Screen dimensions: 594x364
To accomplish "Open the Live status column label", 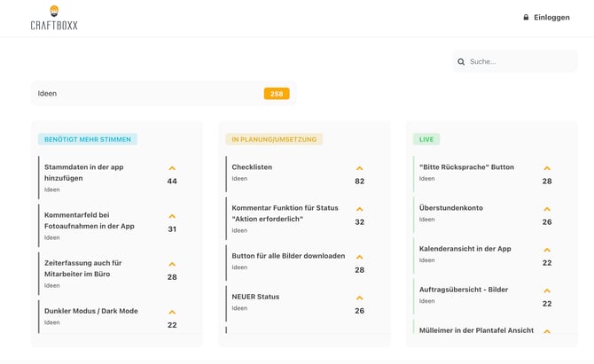I will [x=426, y=139].
